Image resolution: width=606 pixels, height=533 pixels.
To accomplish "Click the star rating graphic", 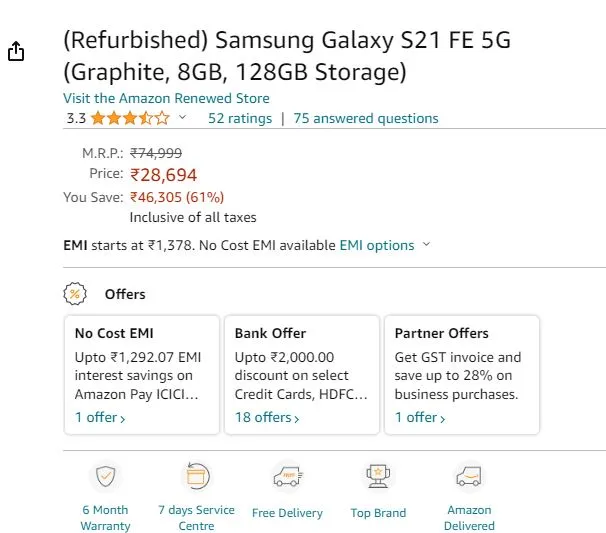I will 131,118.
